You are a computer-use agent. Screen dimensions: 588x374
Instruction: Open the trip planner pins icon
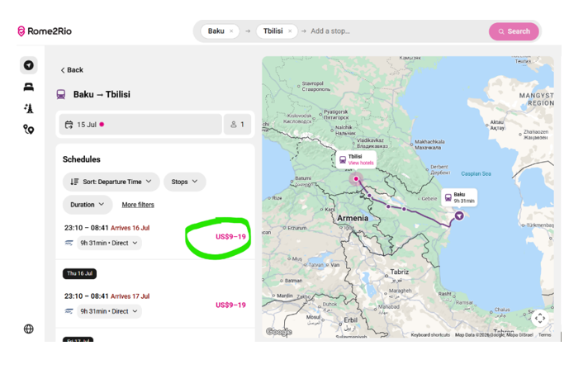point(29,130)
